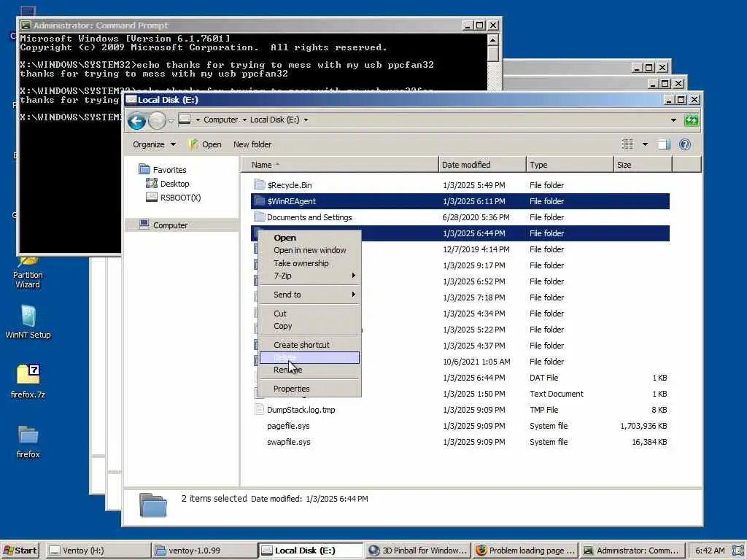Open WinNT Setup desktop icon

pyautogui.click(x=28, y=322)
